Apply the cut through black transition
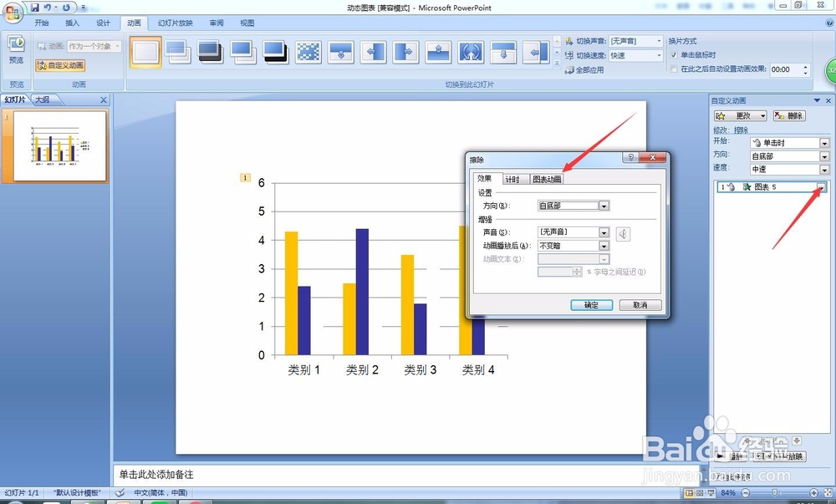This screenshot has width=836, height=504. [x=275, y=52]
